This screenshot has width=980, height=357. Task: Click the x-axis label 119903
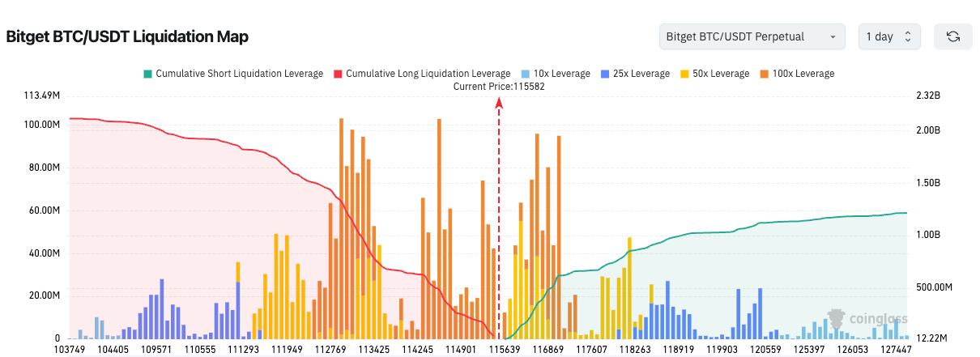pyautogui.click(x=722, y=349)
